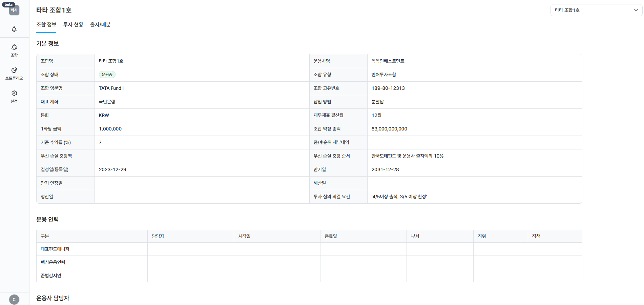Expand the 타타 조합1호 fund selector dropdown
The width and height of the screenshot is (644, 305).
click(x=596, y=10)
